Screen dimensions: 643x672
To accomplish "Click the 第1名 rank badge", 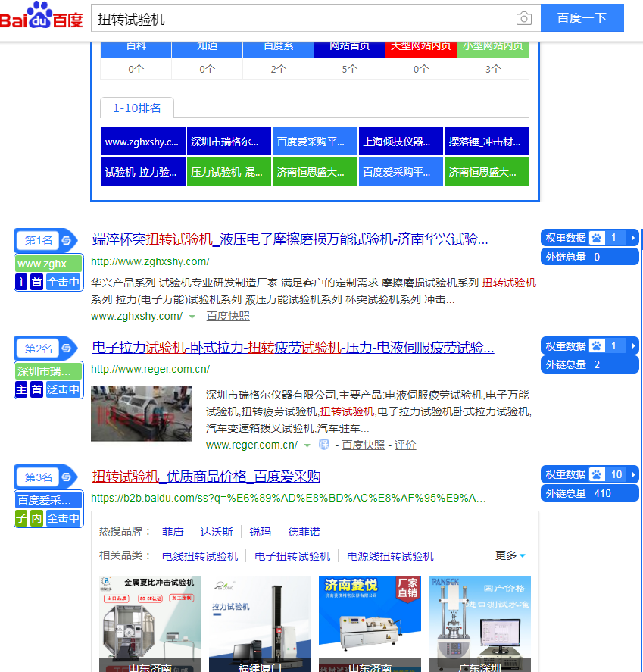I will coord(38,240).
